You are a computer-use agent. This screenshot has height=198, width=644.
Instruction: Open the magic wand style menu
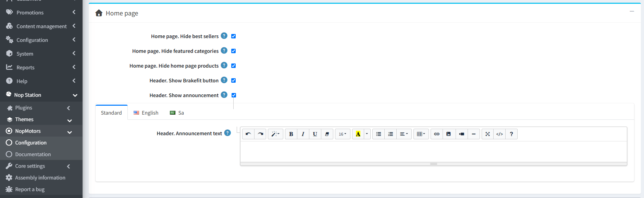click(x=275, y=134)
